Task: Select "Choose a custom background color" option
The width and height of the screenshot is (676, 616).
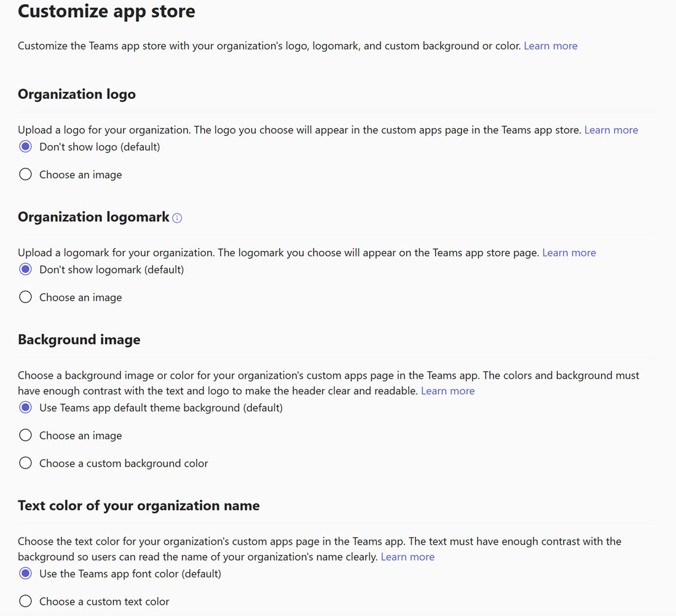Action: coord(25,463)
